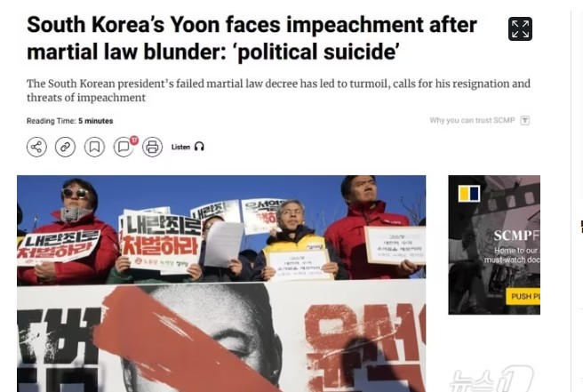
Task: Click the print article icon
Action: 153,147
